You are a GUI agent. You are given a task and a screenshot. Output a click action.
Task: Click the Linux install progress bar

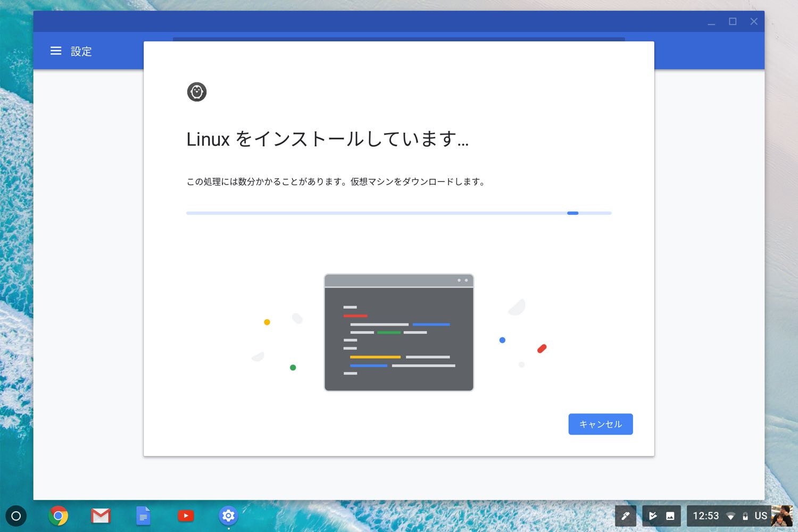coord(399,213)
